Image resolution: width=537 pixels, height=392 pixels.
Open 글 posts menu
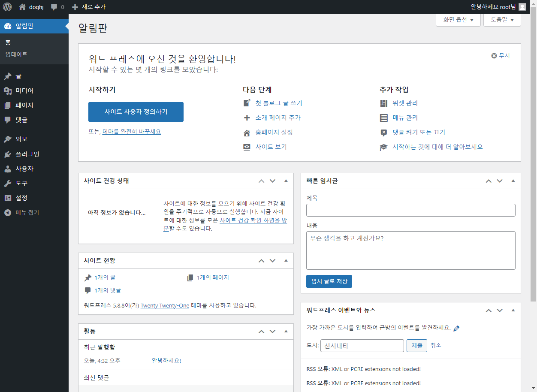[34, 76]
